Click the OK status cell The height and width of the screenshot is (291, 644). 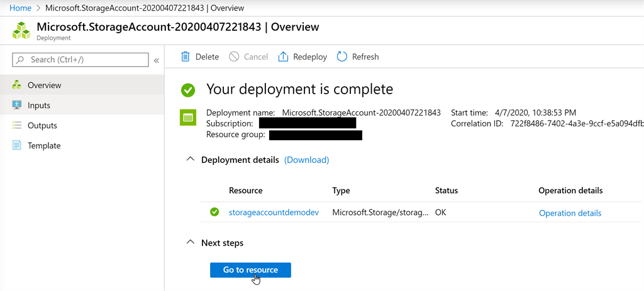441,212
